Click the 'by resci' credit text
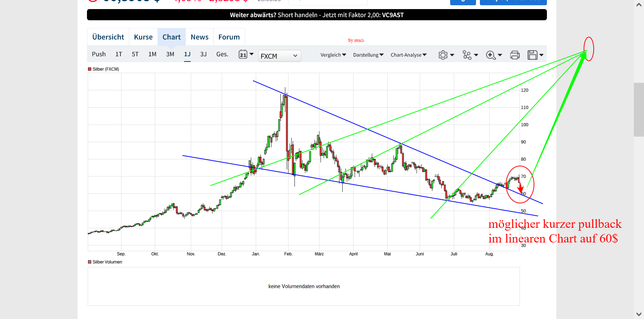 coord(356,41)
